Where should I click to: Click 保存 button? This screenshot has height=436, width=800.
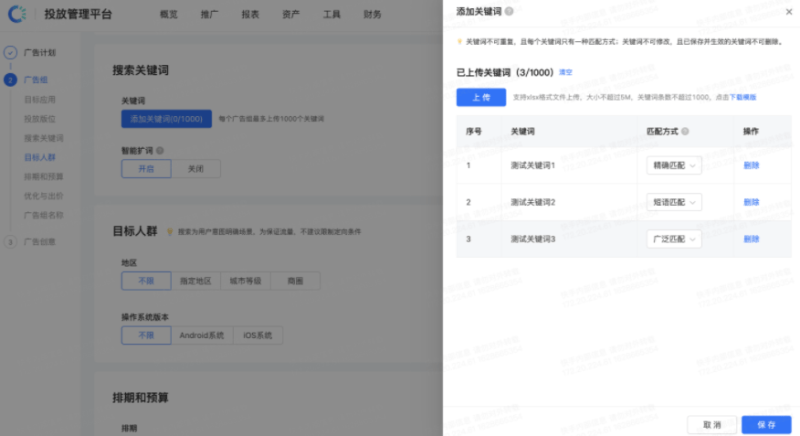pyautogui.click(x=766, y=424)
